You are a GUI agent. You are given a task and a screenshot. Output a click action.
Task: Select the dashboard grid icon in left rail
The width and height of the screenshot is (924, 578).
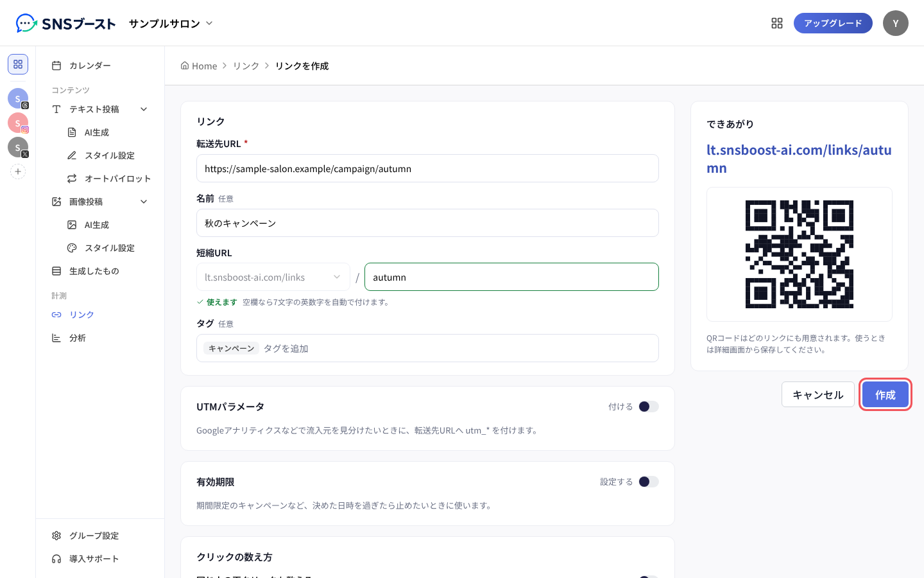pos(18,64)
